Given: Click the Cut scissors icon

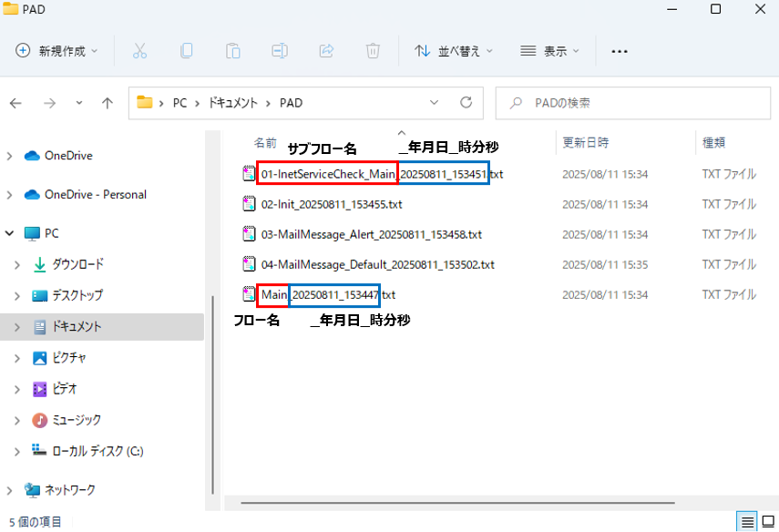Looking at the screenshot, I should [139, 51].
